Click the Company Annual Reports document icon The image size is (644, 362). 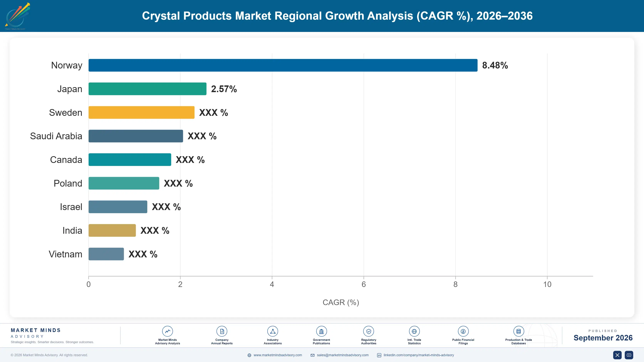point(222,331)
